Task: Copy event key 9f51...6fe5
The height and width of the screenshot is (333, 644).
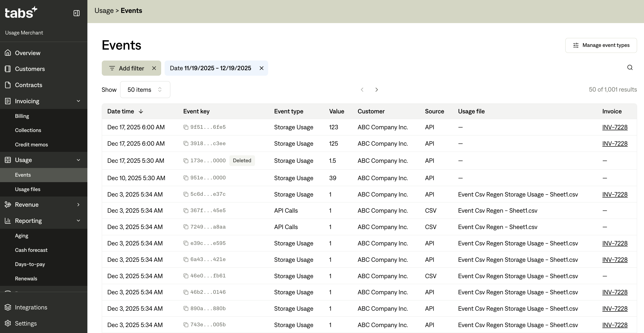Action: 186,127
